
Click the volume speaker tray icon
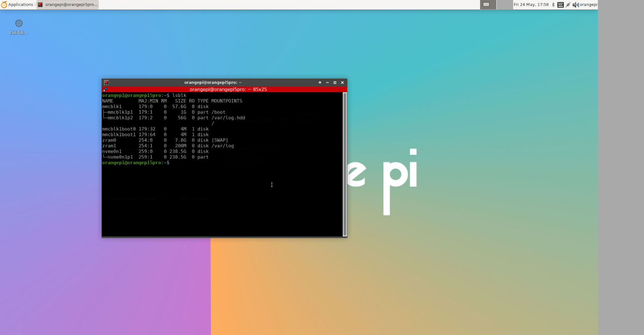click(x=576, y=5)
